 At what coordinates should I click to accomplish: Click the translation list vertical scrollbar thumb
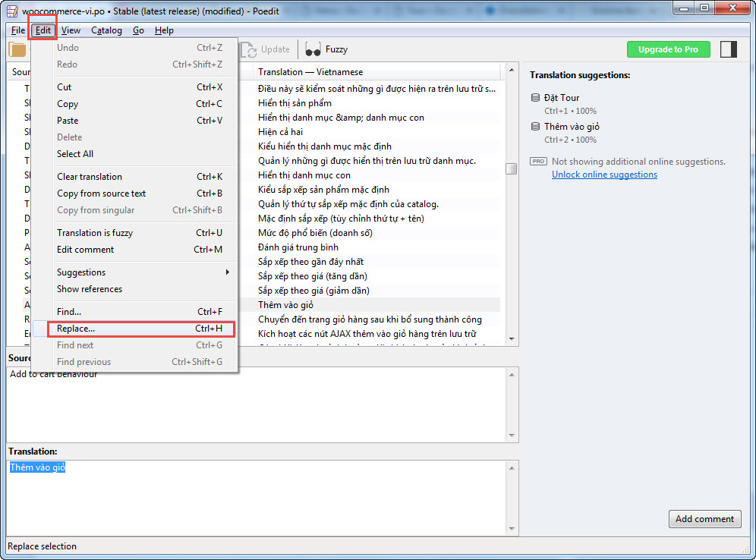pos(512,168)
